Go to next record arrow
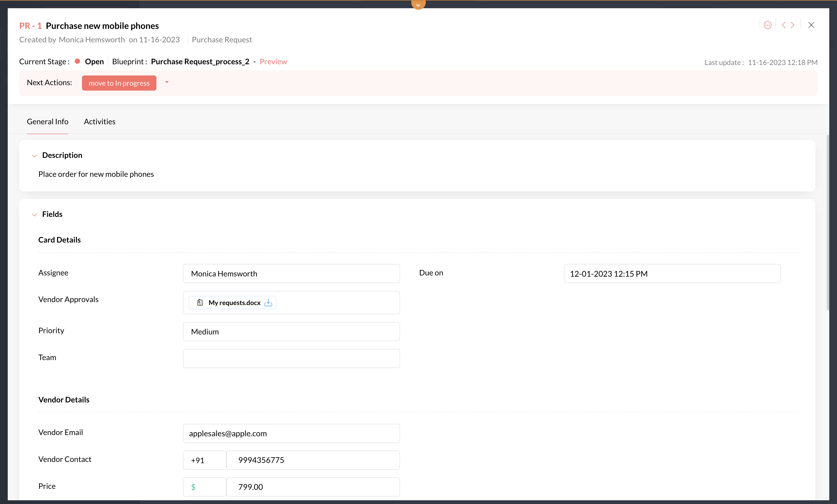Screen dimensions: 837x504 792,25
